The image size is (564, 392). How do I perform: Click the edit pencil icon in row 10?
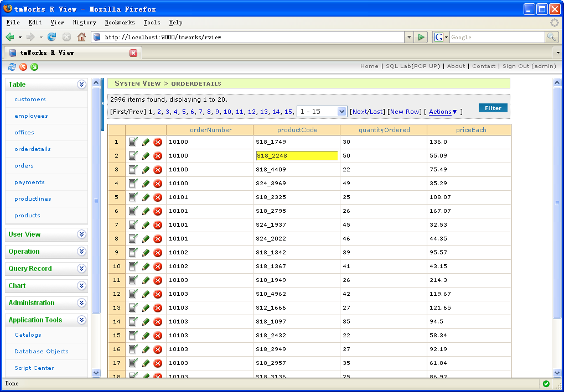(x=146, y=266)
